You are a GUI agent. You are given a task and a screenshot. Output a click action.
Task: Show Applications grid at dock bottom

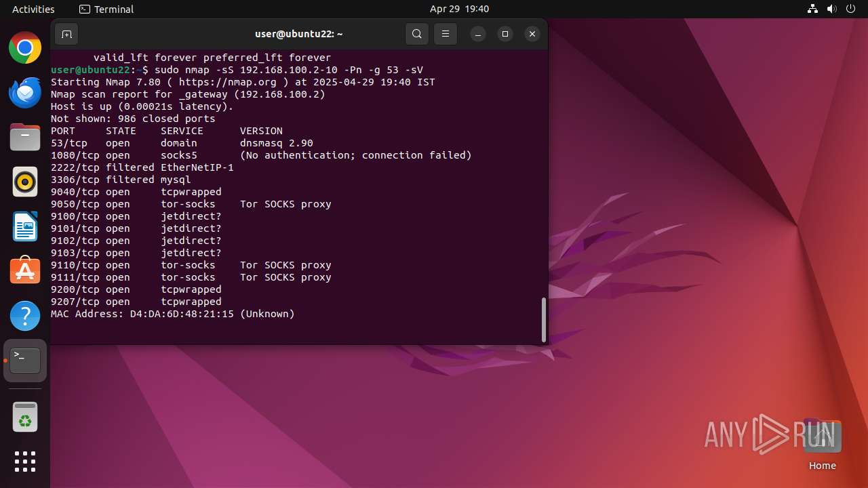[x=25, y=462]
